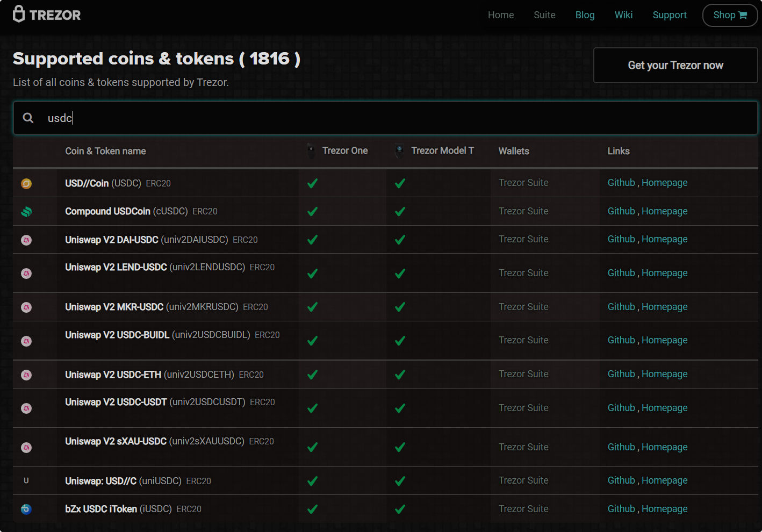
Task: Open Github link for Uniswap V2 USDC-BUIDL
Action: [621, 340]
